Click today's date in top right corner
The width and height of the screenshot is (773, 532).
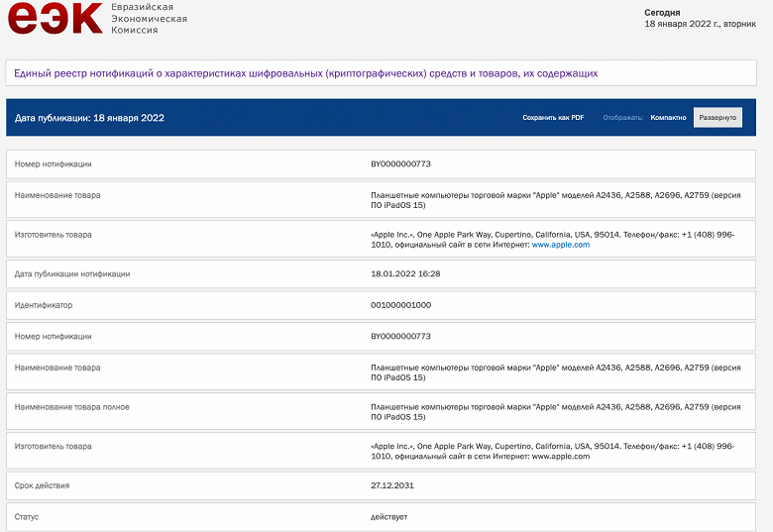[700, 24]
